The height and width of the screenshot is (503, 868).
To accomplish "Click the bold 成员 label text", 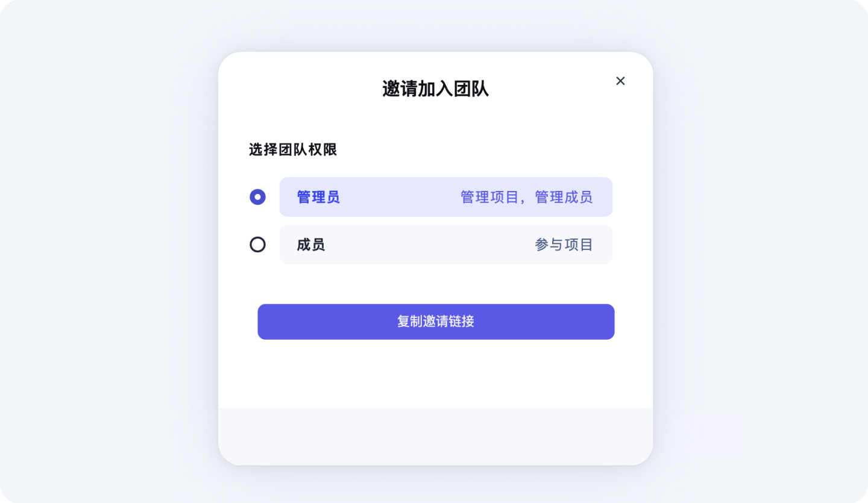I will (311, 245).
